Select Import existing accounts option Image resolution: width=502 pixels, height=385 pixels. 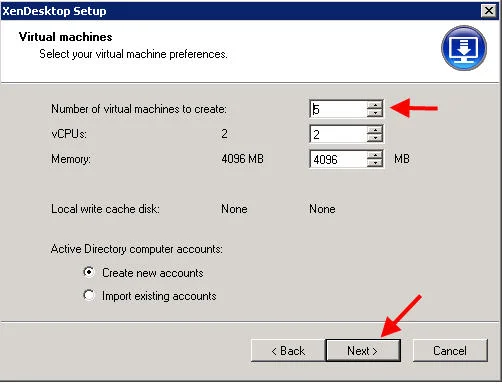[89, 295]
